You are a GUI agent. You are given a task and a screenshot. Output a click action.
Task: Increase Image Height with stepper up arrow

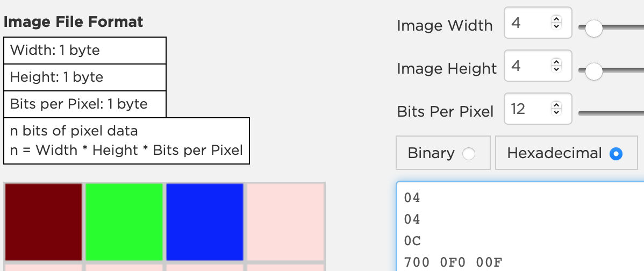tap(556, 62)
